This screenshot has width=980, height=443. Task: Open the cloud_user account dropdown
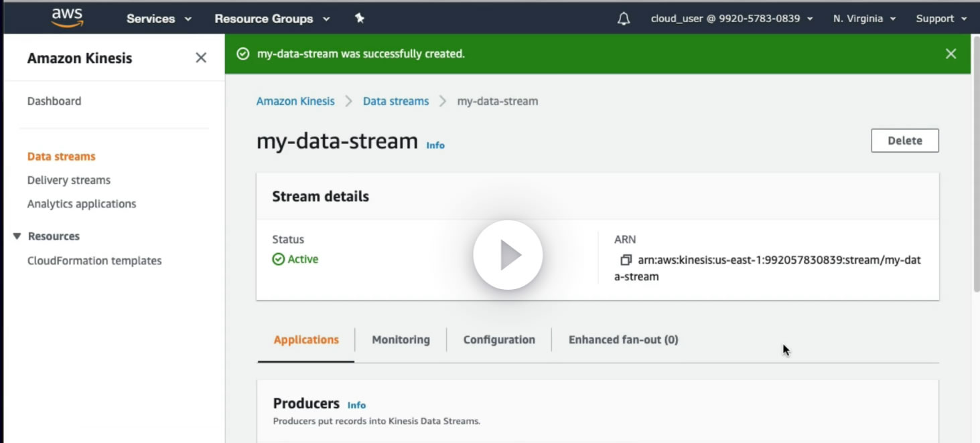731,19
